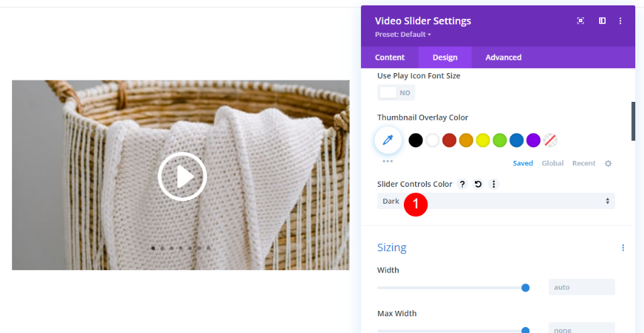Image resolution: width=644 pixels, height=333 pixels.
Task: Choose the white color swatch
Action: pos(433,140)
